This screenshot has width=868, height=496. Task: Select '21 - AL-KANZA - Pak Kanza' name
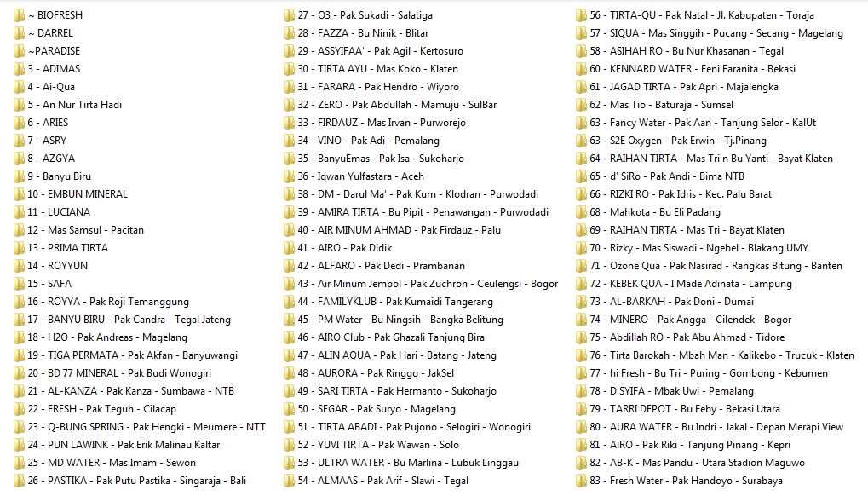coord(131,391)
